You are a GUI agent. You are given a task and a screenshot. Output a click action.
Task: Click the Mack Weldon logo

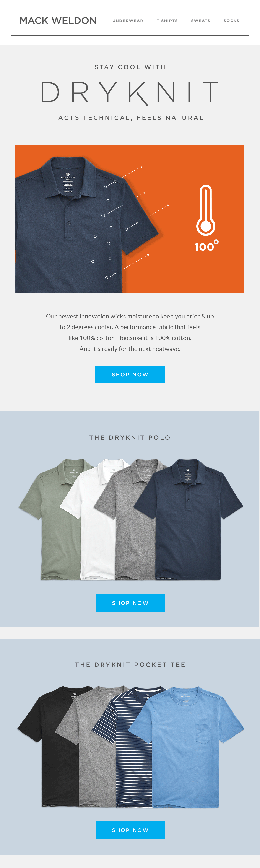(58, 21)
